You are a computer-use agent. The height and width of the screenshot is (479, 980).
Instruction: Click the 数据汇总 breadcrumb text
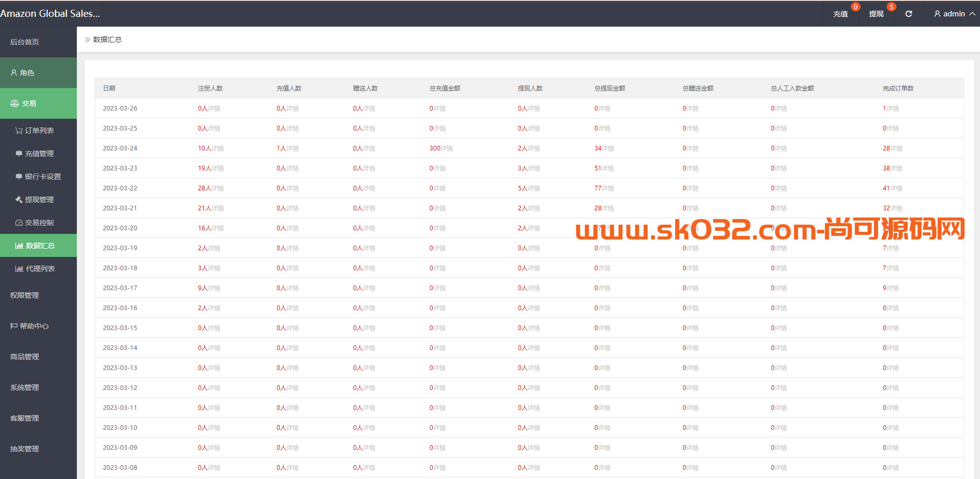[108, 39]
